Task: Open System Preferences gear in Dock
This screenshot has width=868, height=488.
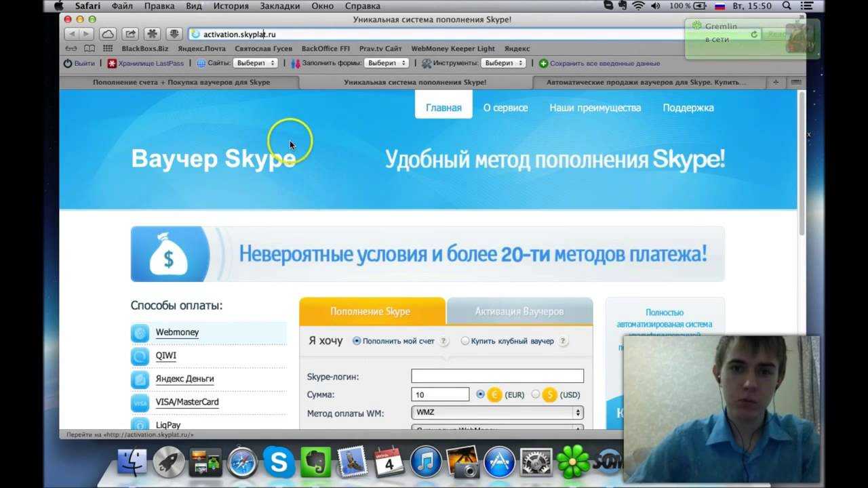Action: point(536,463)
